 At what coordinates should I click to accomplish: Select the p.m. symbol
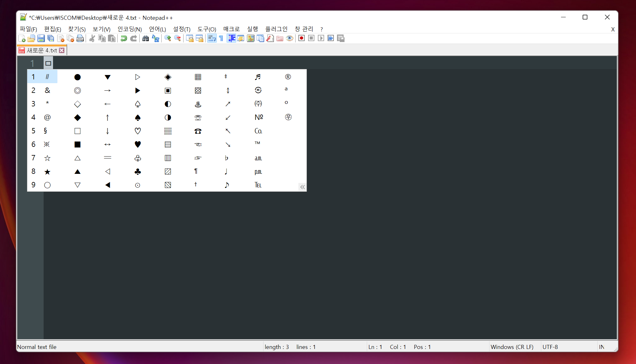(258, 172)
